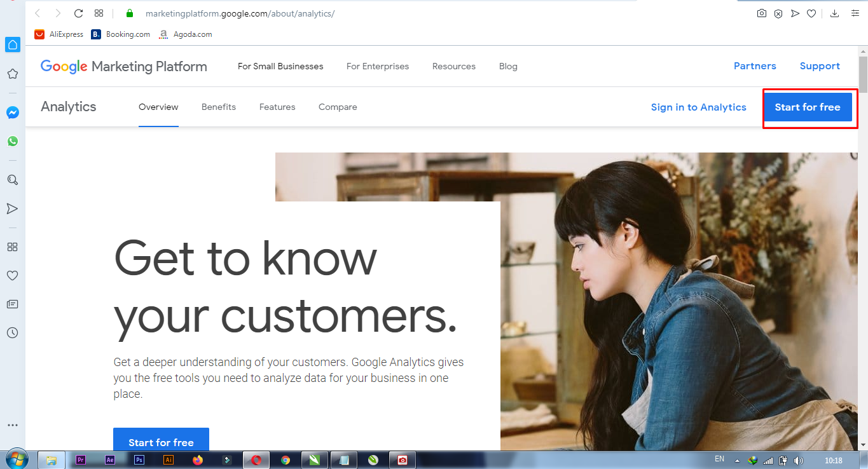Open the ad blocker shield icon

[x=778, y=13]
